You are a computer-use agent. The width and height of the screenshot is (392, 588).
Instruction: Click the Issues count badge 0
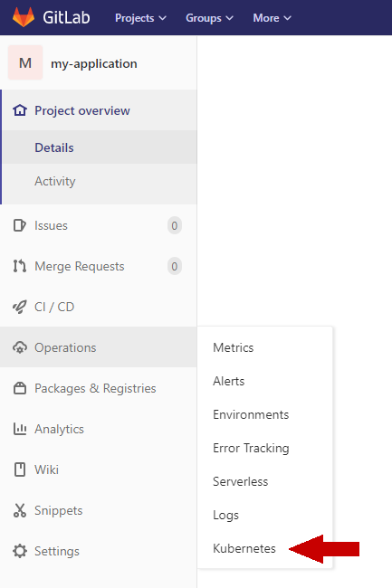coord(175,225)
